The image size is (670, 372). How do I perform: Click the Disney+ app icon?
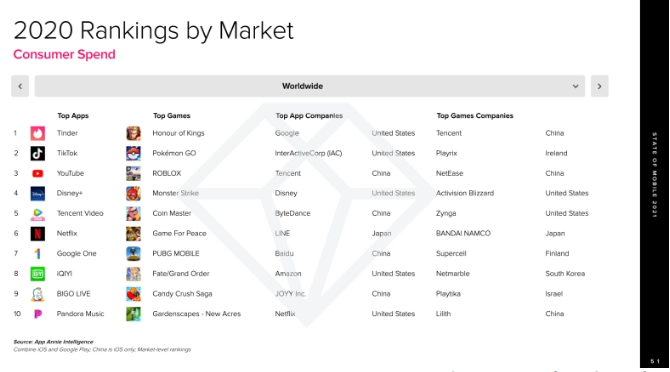coord(38,193)
